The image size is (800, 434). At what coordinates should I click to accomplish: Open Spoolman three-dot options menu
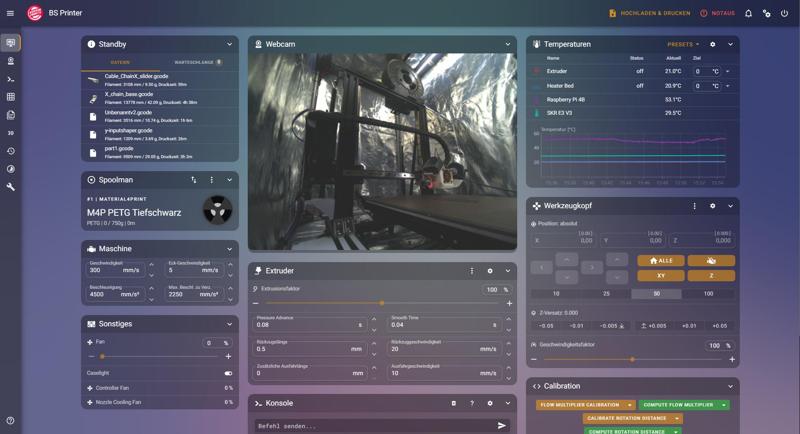click(212, 180)
